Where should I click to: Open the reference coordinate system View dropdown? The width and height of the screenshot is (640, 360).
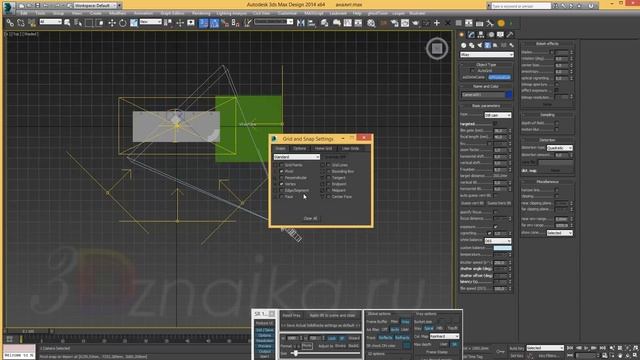151,22
